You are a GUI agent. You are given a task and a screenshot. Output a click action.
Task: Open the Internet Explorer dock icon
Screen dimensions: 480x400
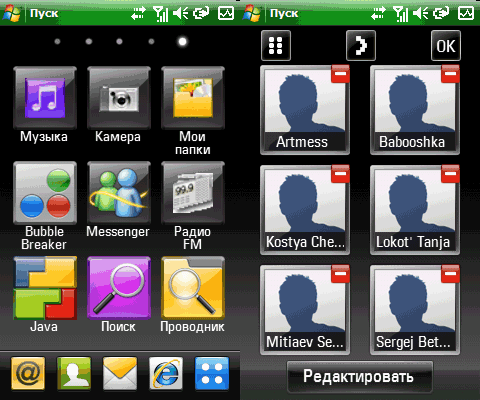click(166, 373)
